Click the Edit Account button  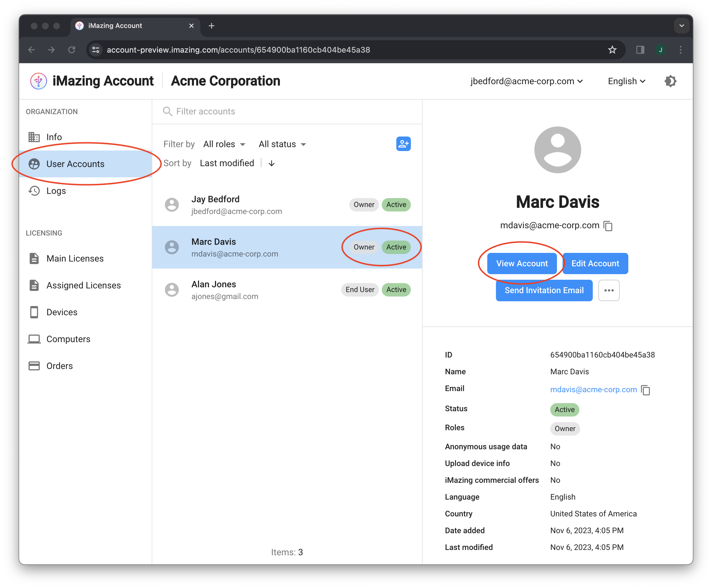(595, 264)
